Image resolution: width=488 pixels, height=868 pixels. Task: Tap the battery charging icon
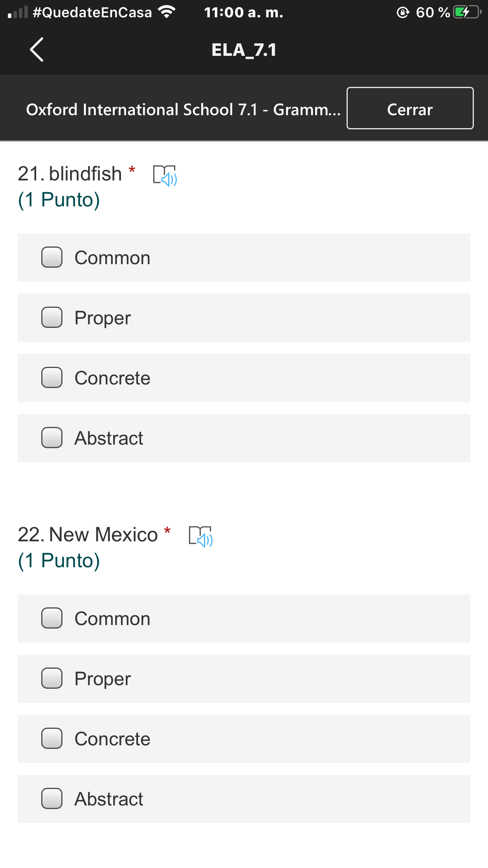[x=466, y=12]
